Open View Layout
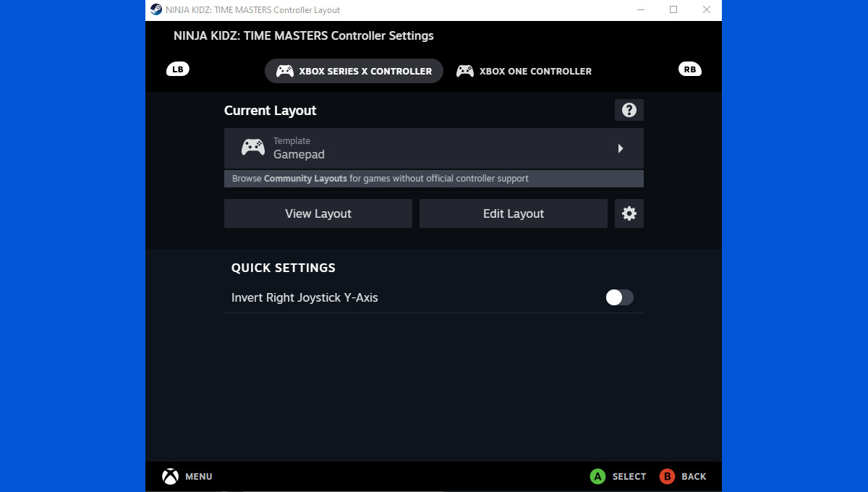 [318, 213]
